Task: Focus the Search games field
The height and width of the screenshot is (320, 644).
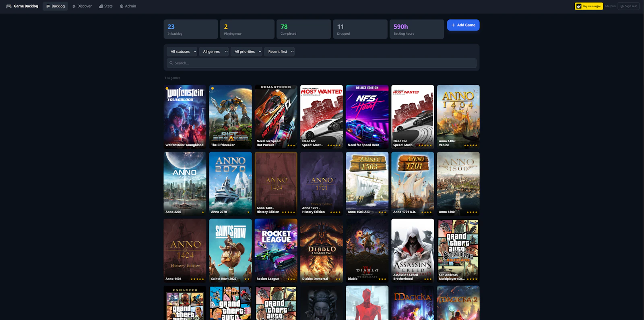Action: (322, 63)
